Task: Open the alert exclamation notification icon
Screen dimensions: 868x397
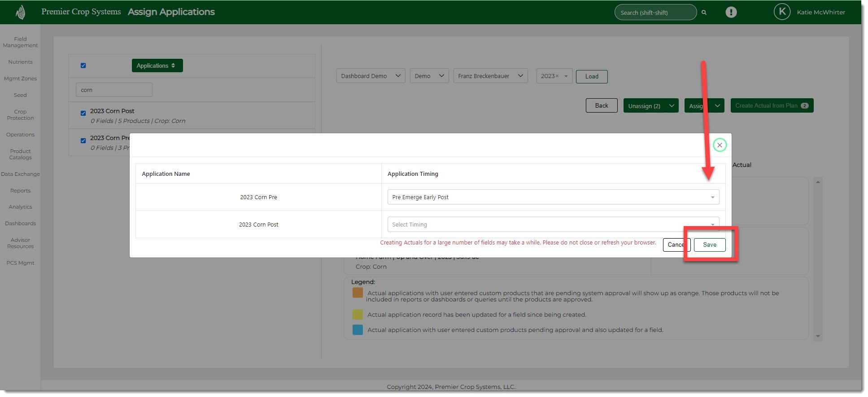Action: coord(731,12)
